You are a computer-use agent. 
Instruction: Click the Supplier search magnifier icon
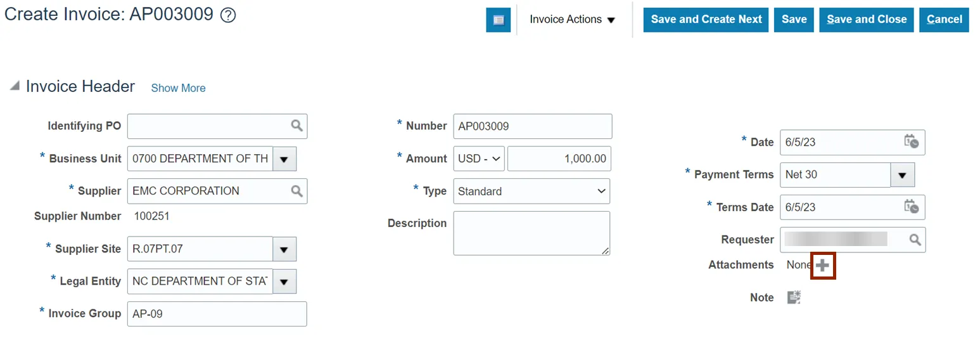[296, 191]
